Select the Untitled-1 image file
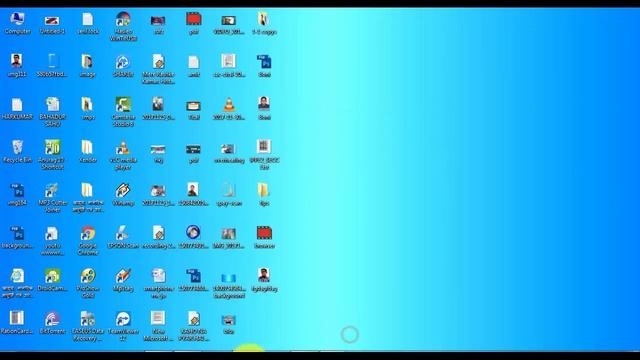Viewport: 640px width, 360px height. click(52, 23)
